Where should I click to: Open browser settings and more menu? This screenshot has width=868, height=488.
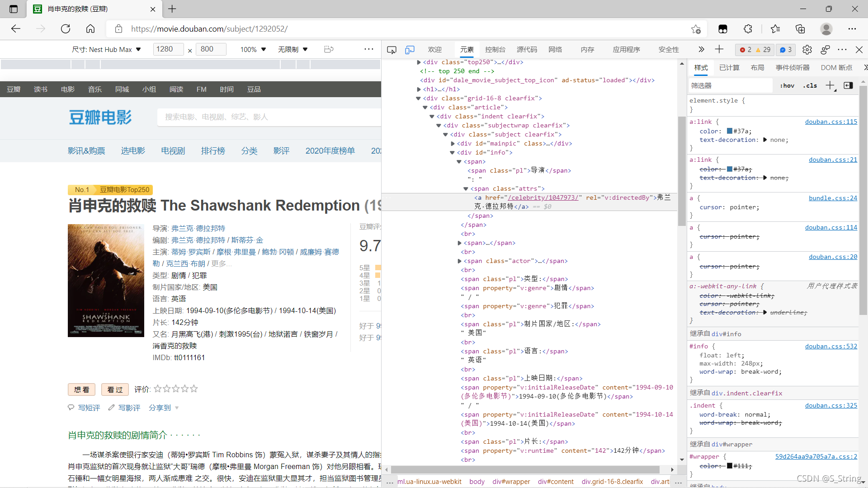852,29
